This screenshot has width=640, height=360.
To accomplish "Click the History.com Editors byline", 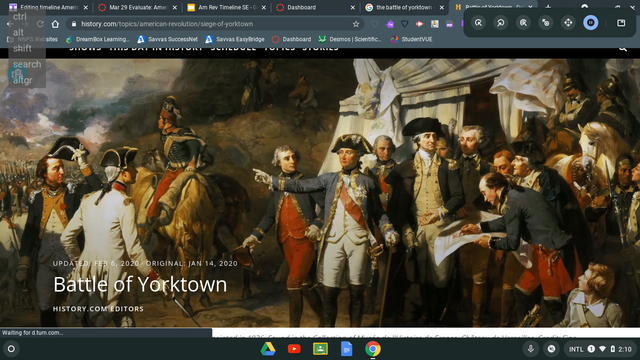I will [x=98, y=309].
